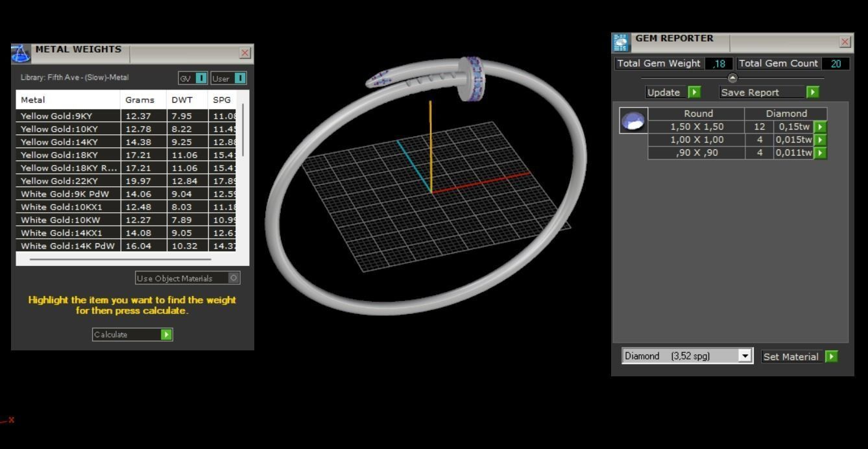
Task: Click green arrow next to Calculate
Action: (x=167, y=334)
